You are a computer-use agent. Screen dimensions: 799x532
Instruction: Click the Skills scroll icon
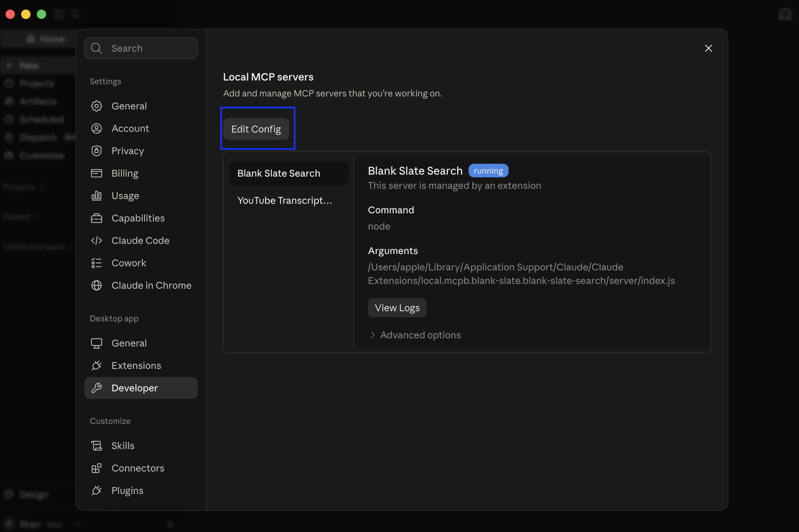(x=97, y=446)
